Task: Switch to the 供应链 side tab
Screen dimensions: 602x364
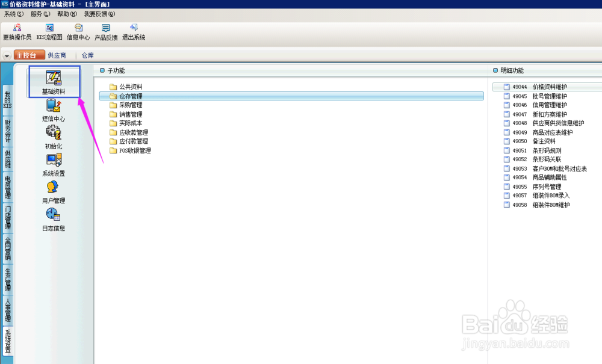Action: [x=8, y=159]
